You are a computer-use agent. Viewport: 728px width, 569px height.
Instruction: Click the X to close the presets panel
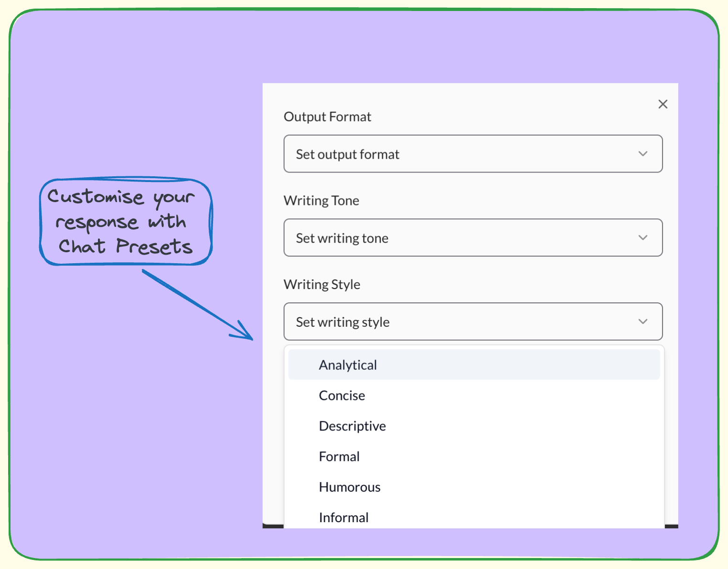pyautogui.click(x=663, y=104)
